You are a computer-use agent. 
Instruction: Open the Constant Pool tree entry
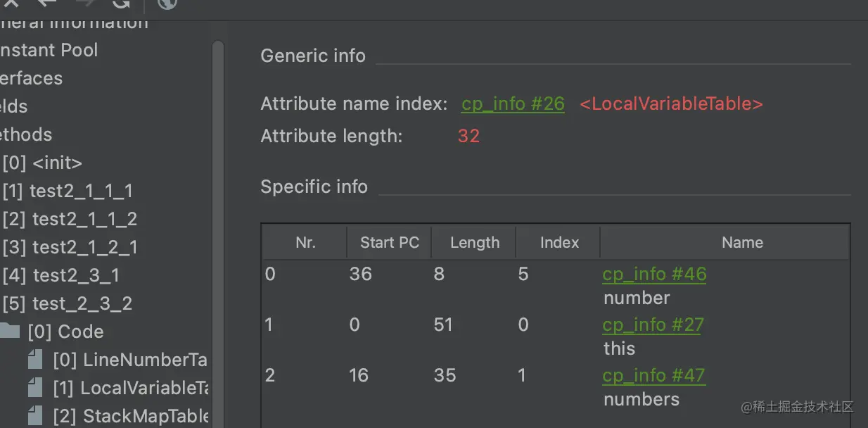pyautogui.click(x=48, y=51)
